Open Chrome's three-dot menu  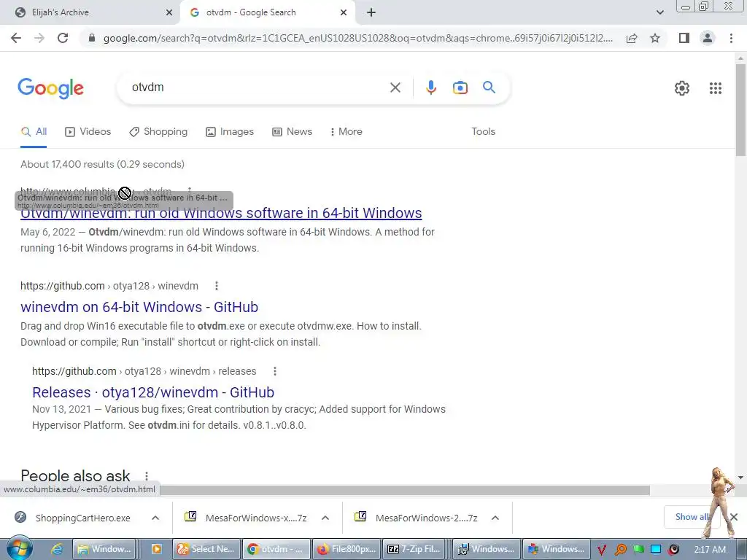[731, 38]
